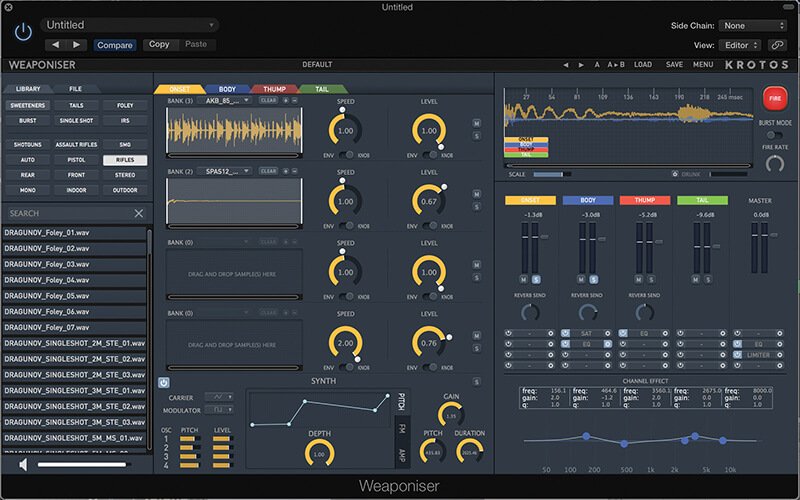Click the preview volume slider below the file list
Screen dimensions: 800x500
point(82,465)
